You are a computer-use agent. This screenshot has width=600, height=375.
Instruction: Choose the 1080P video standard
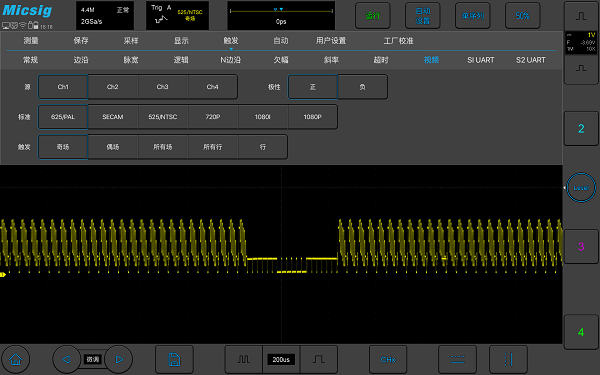click(x=313, y=117)
